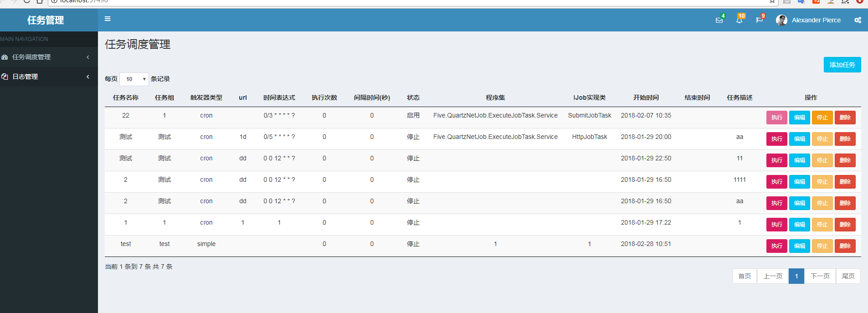
Task: Click 执行 for task 22
Action: point(776,118)
